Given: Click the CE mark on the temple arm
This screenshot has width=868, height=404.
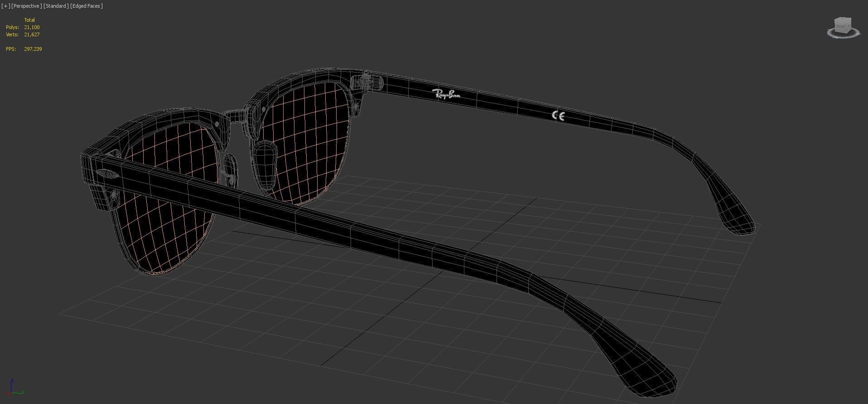Looking at the screenshot, I should coord(558,116).
